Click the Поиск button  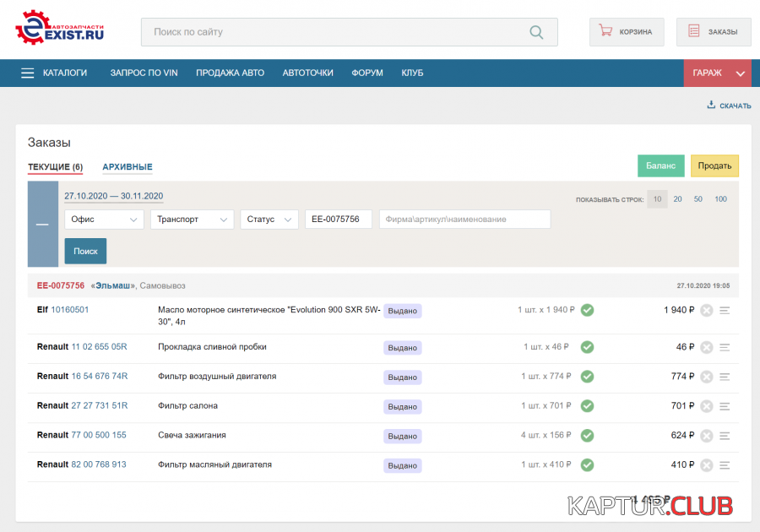pyautogui.click(x=85, y=251)
